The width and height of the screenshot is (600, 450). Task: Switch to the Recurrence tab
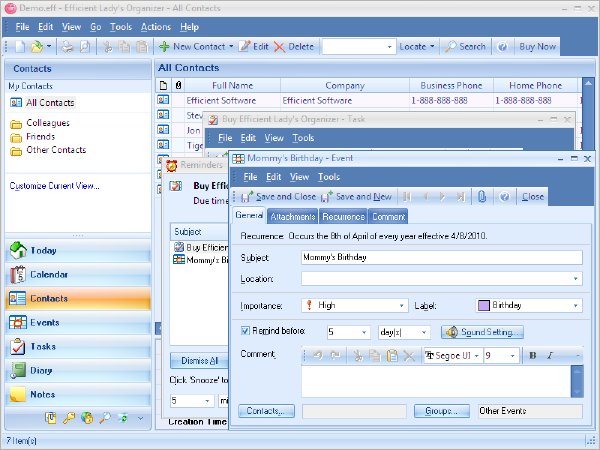click(343, 217)
